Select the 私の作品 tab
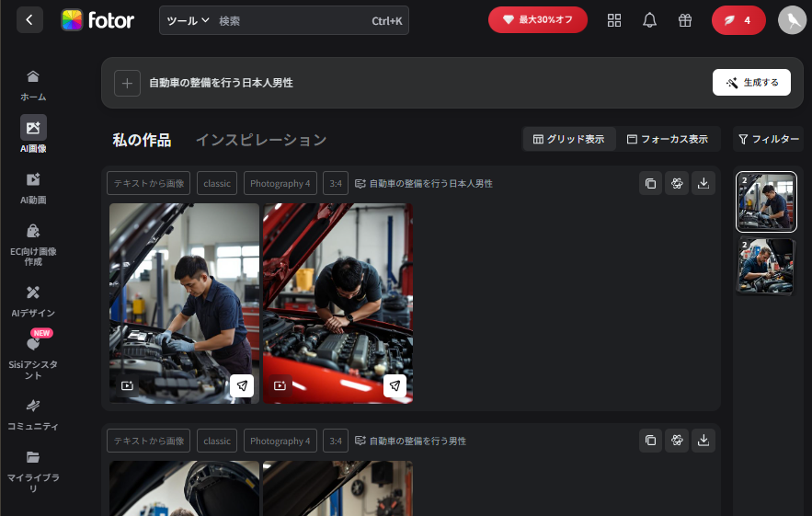The height and width of the screenshot is (516, 812). tap(142, 140)
